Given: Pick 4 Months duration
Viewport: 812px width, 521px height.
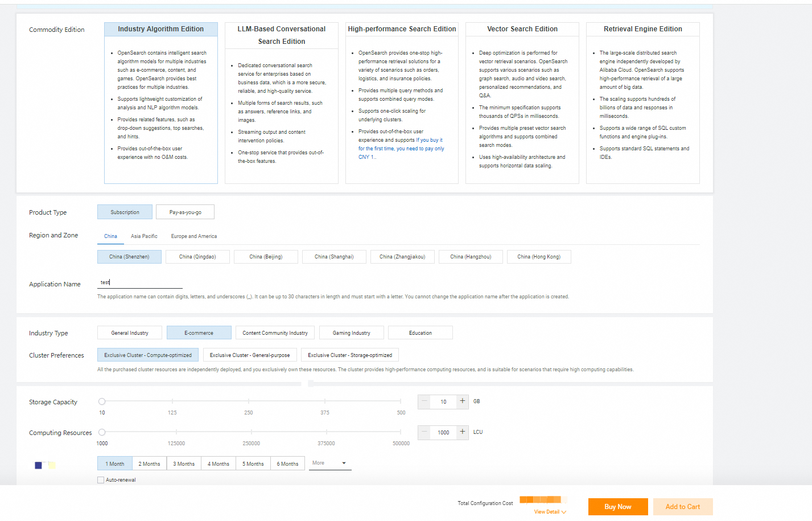Looking at the screenshot, I should pos(219,463).
